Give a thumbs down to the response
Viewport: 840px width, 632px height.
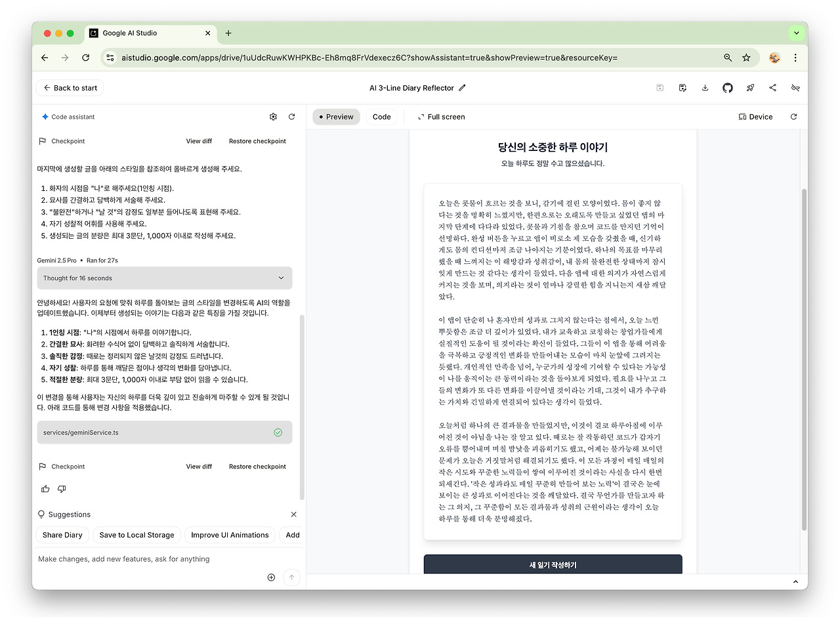click(62, 488)
